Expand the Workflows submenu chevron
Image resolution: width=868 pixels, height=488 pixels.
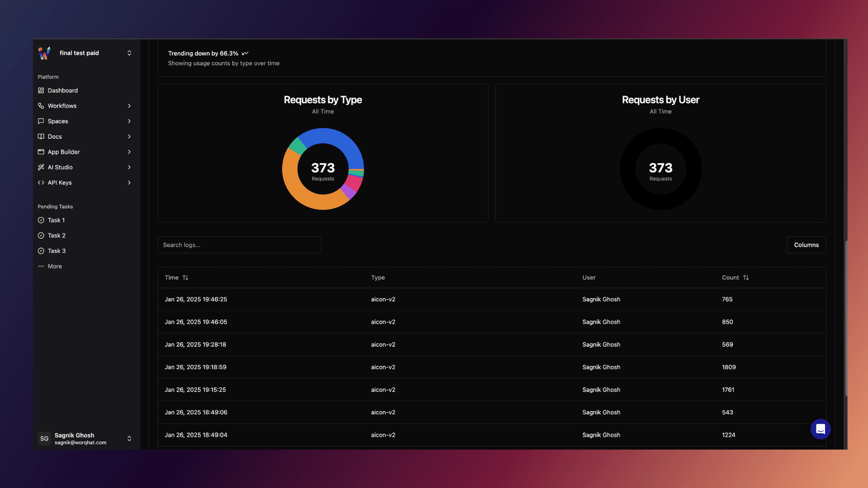coord(129,106)
